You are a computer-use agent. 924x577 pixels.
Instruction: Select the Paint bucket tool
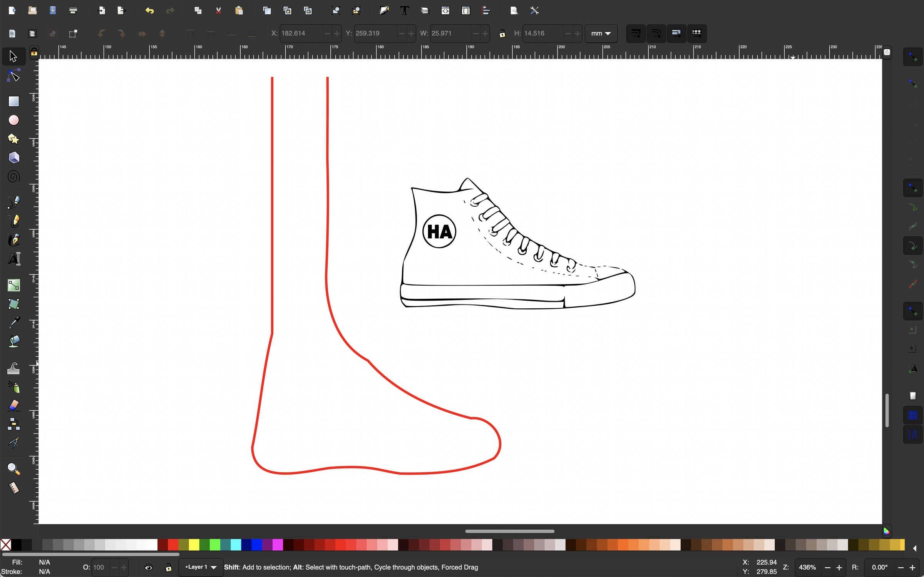[x=14, y=341]
